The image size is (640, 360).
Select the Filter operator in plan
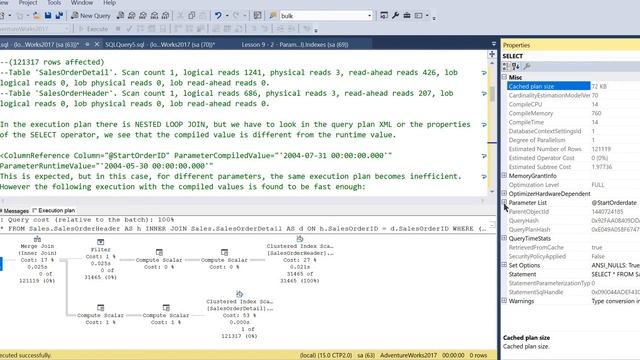(x=100, y=260)
